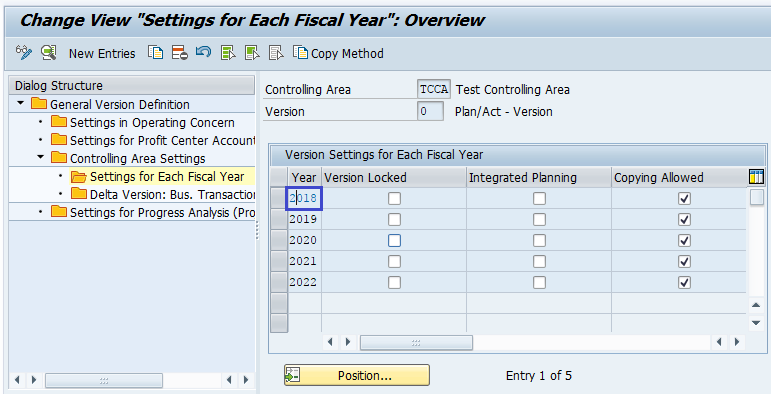Click the Select All icon
Viewport: 771px width, 394px height.
pyautogui.click(x=228, y=53)
